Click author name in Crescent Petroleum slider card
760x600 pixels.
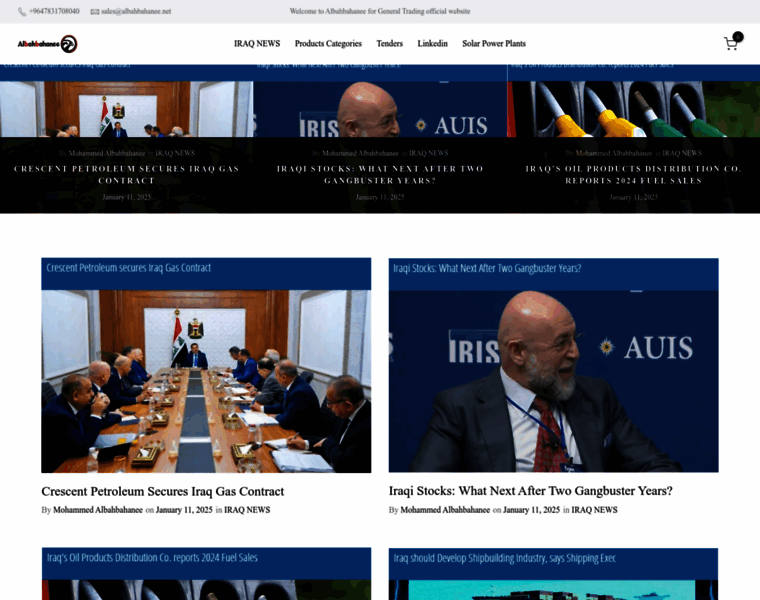point(107,153)
